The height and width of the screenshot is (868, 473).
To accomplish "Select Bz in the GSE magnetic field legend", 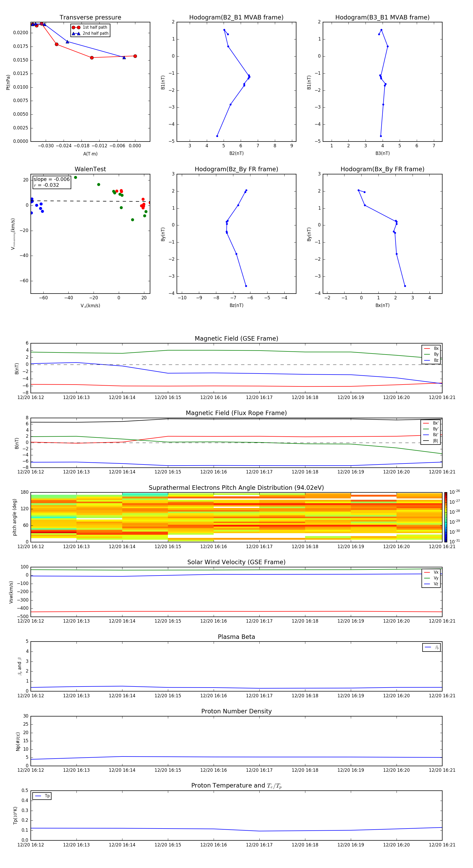I will click(431, 360).
